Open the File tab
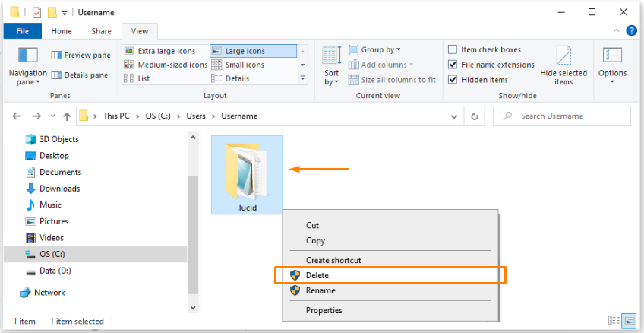The image size is (644, 333). tap(23, 31)
